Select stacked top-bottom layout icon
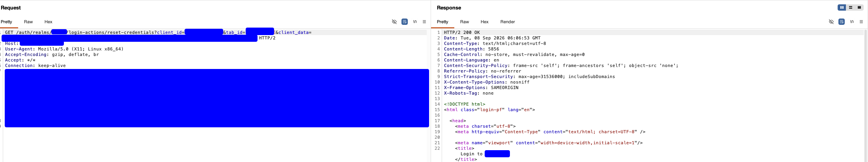Viewport: 868px width, 162px height. point(851,7)
